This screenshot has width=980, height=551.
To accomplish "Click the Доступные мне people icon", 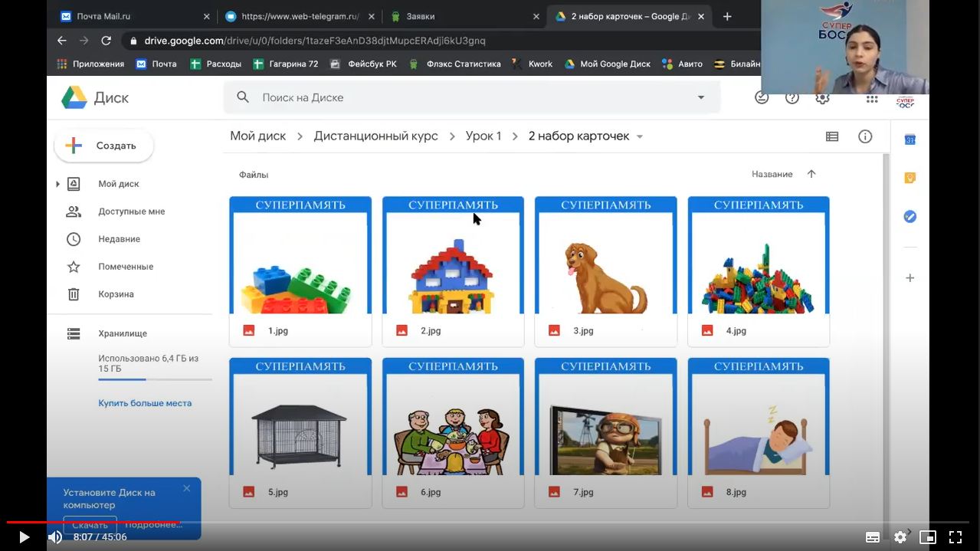I will click(74, 212).
